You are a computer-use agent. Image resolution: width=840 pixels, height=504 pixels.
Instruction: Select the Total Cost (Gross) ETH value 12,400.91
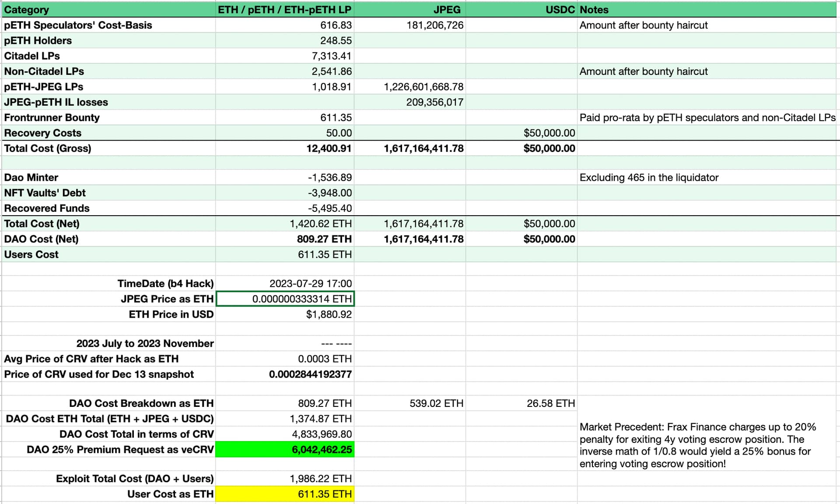(285, 148)
